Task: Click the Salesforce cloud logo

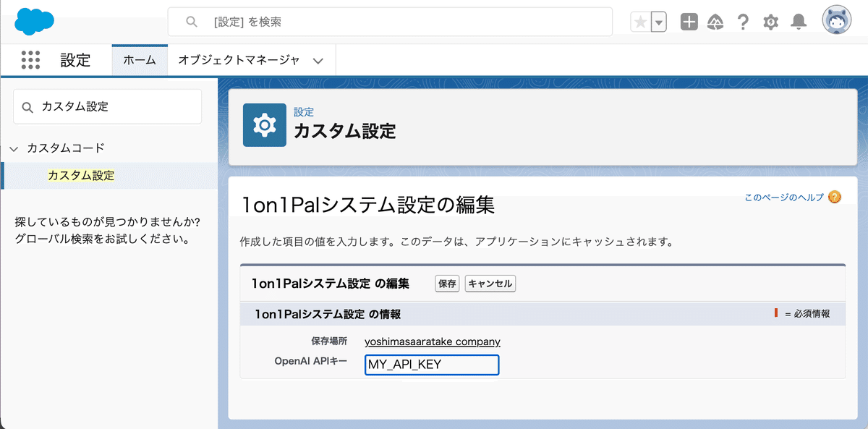Action: (34, 21)
